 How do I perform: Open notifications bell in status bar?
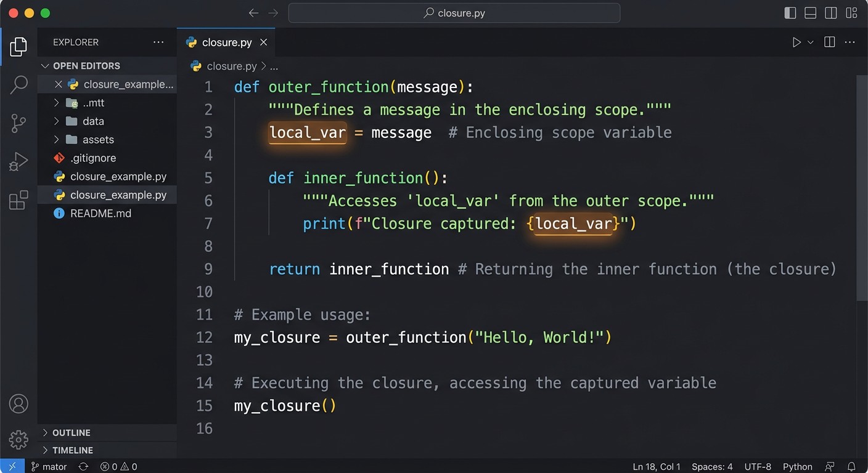coord(851,466)
